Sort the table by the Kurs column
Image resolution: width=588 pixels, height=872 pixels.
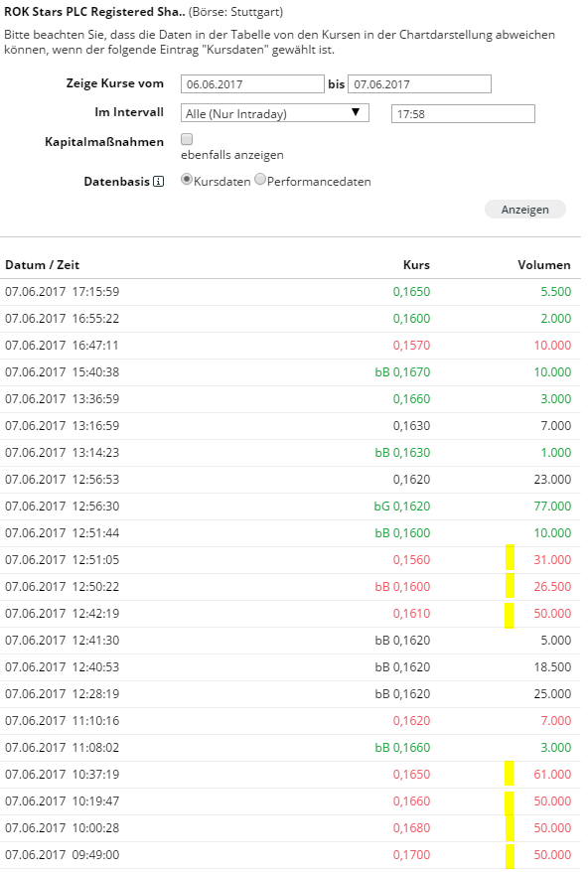coord(415,265)
